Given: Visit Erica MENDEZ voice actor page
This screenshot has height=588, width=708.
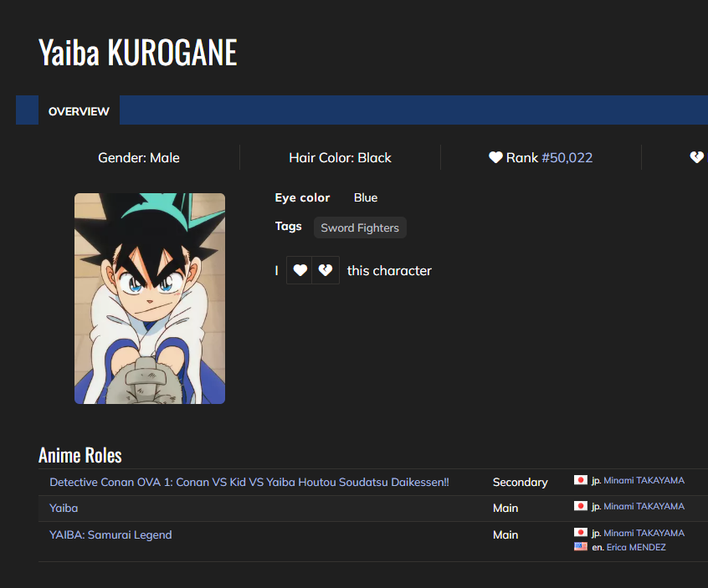Looking at the screenshot, I should pos(636,547).
